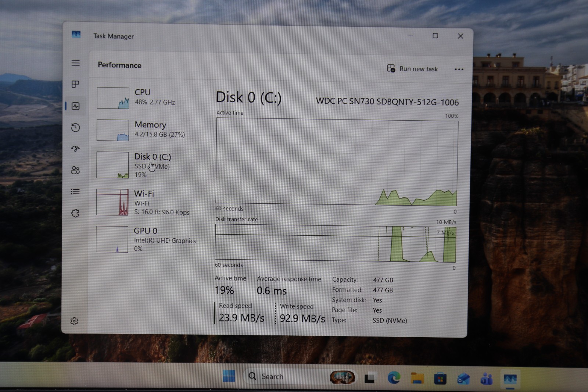Select the Performance page icon
This screenshot has width=588, height=392.
coord(76,106)
